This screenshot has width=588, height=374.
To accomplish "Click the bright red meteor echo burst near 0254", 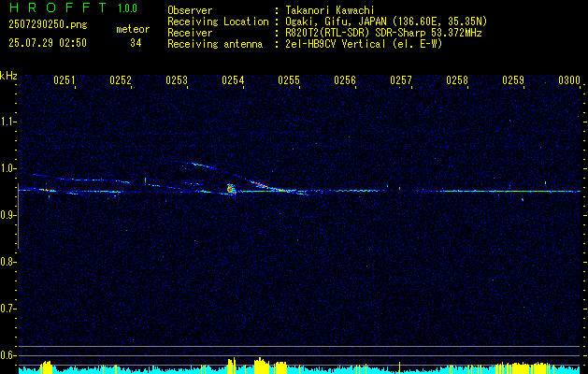I will click(230, 189).
